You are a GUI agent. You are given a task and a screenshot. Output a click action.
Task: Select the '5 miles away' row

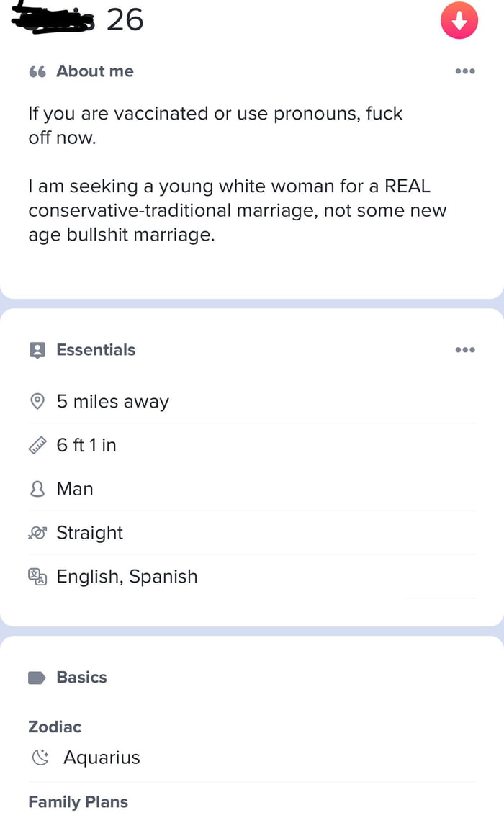(x=112, y=402)
